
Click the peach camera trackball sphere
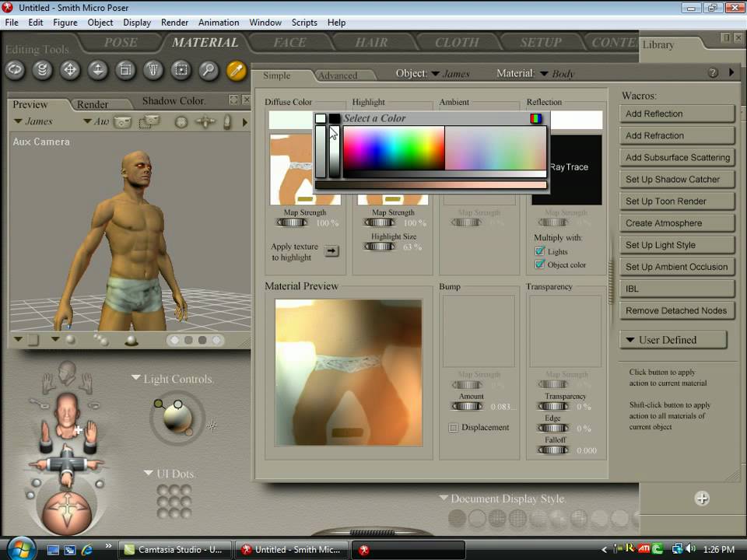tap(67, 512)
